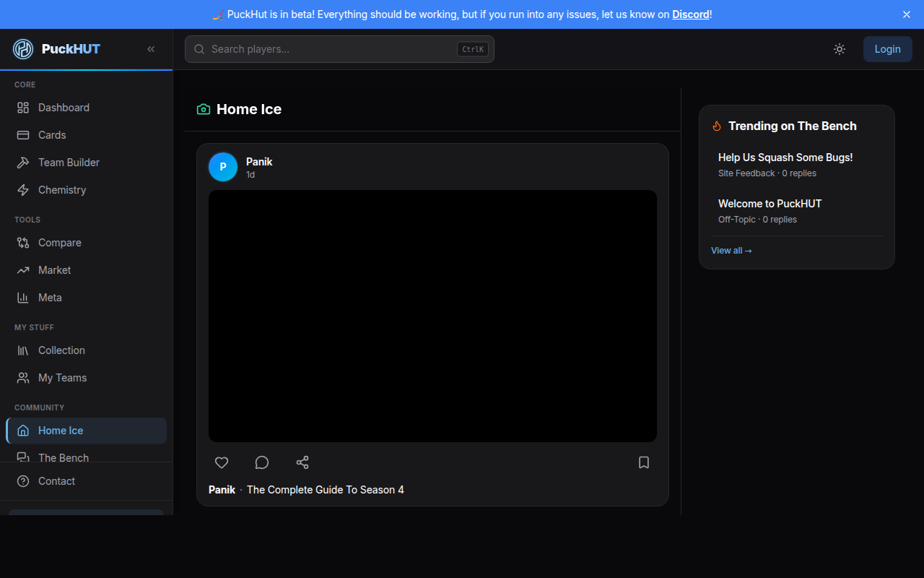Click the PuckHUT logo icon
Viewport: 924px width, 578px height.
pyautogui.click(x=23, y=49)
